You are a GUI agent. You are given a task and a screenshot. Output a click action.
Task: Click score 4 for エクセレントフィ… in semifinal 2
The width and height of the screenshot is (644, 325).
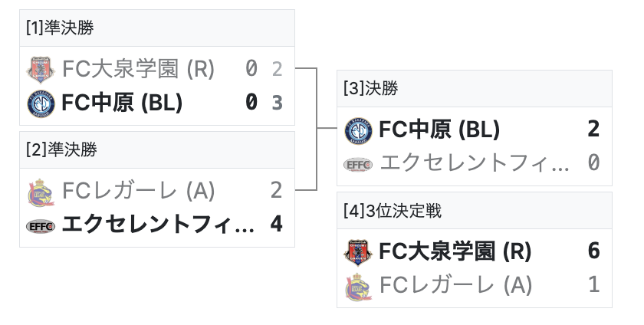point(277,225)
